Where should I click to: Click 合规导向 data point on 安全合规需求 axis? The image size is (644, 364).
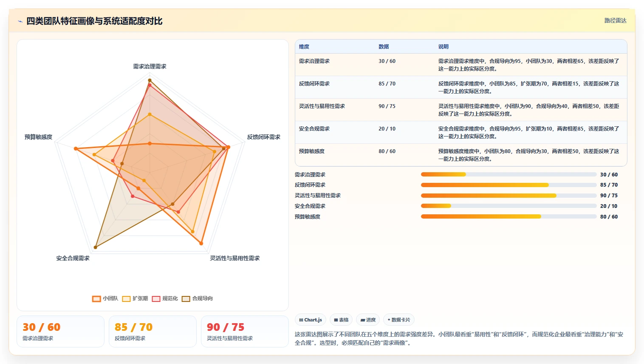coord(96,247)
